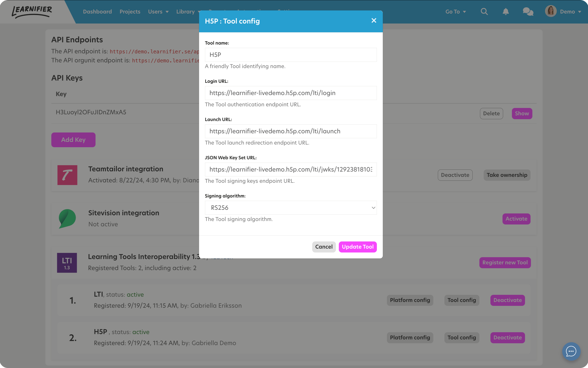Viewport: 588px width, 368px height.
Task: Focus the Launch URL input field
Action: coord(291,131)
